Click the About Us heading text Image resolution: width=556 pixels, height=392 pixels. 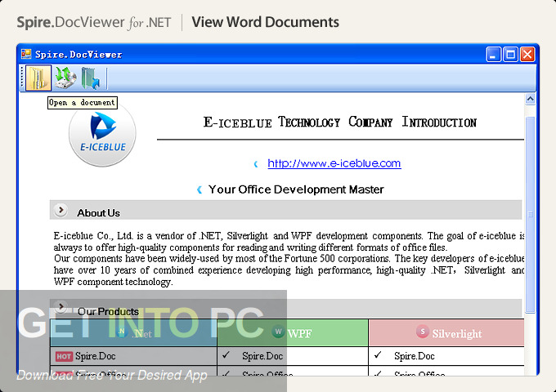[x=98, y=213]
